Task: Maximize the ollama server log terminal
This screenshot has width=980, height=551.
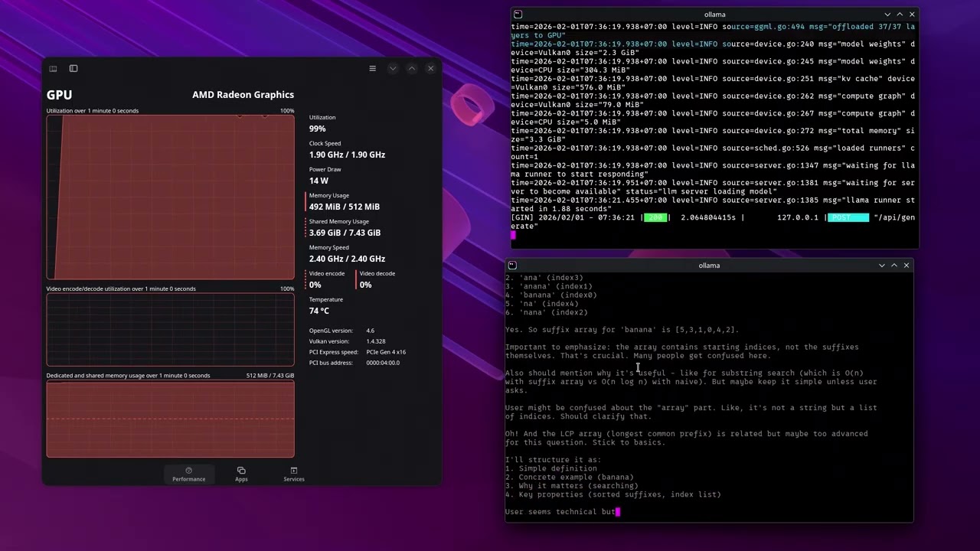Action: click(900, 15)
